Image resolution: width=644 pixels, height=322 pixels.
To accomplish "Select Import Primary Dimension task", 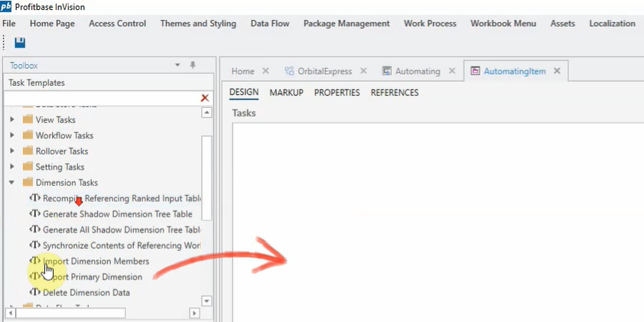I will coord(93,277).
